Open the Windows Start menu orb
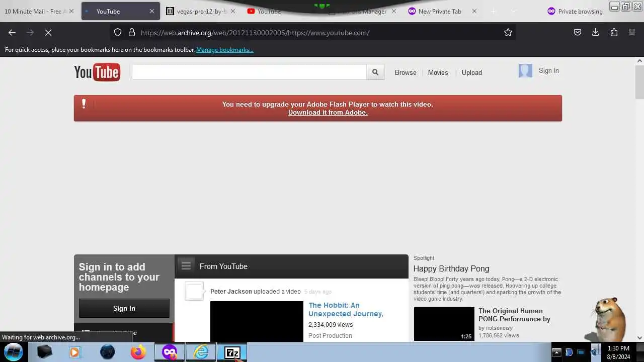Image resolution: width=644 pixels, height=362 pixels. pyautogui.click(x=14, y=352)
